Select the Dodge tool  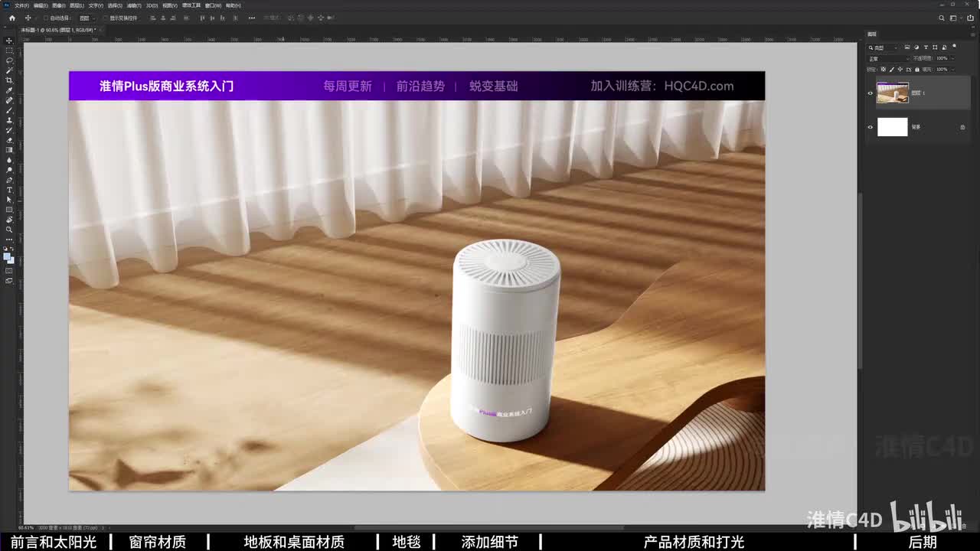pyautogui.click(x=9, y=170)
